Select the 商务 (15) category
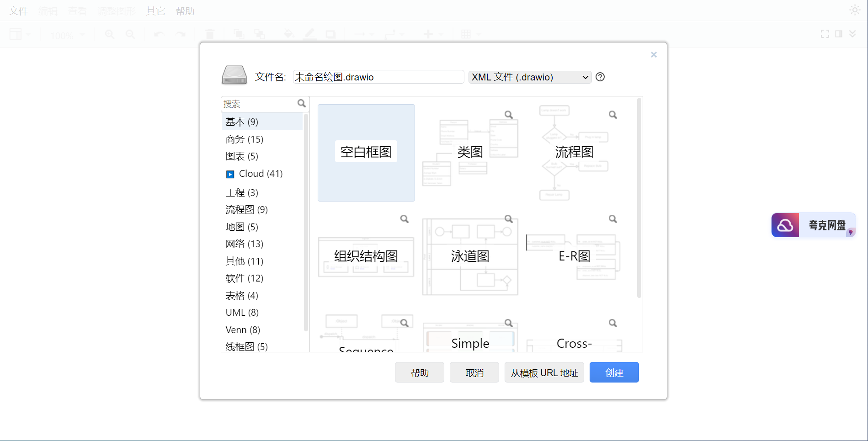 coord(245,139)
